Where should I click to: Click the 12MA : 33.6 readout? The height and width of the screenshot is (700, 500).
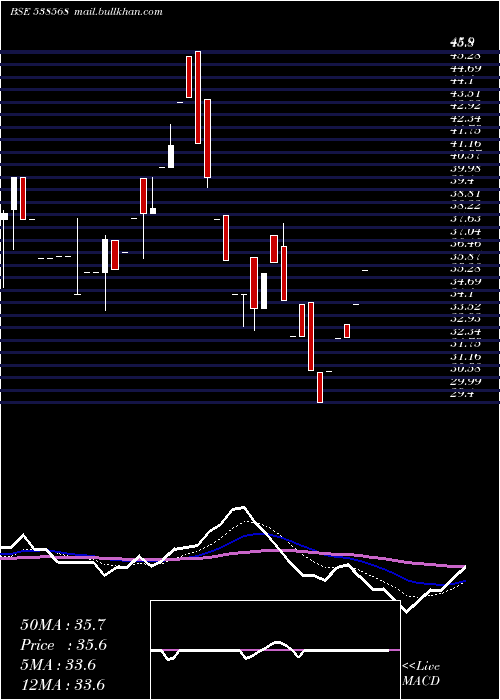63,685
